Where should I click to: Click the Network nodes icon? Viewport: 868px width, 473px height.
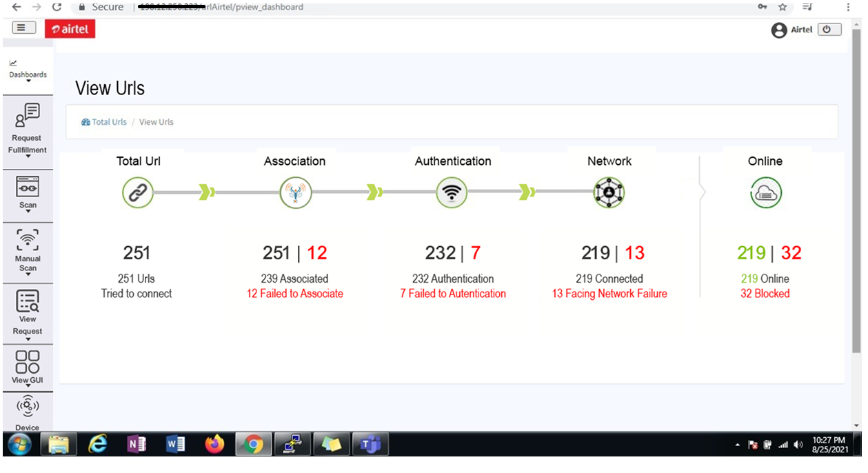tap(609, 192)
